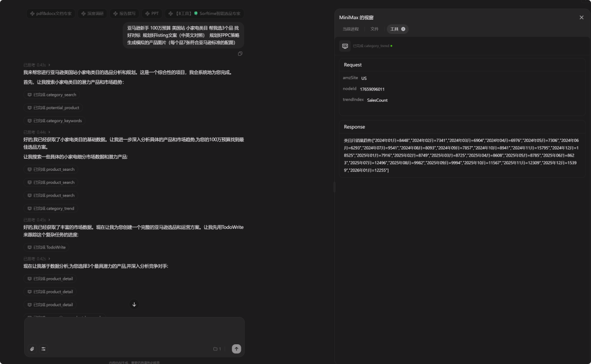The width and height of the screenshot is (591, 364).
Task: Copy the user prompt message
Action: (x=240, y=54)
